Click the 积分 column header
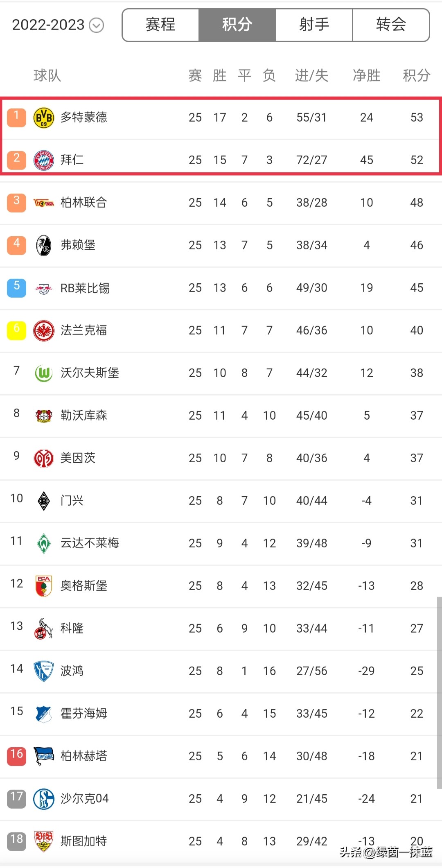442x868 pixels. [x=416, y=76]
